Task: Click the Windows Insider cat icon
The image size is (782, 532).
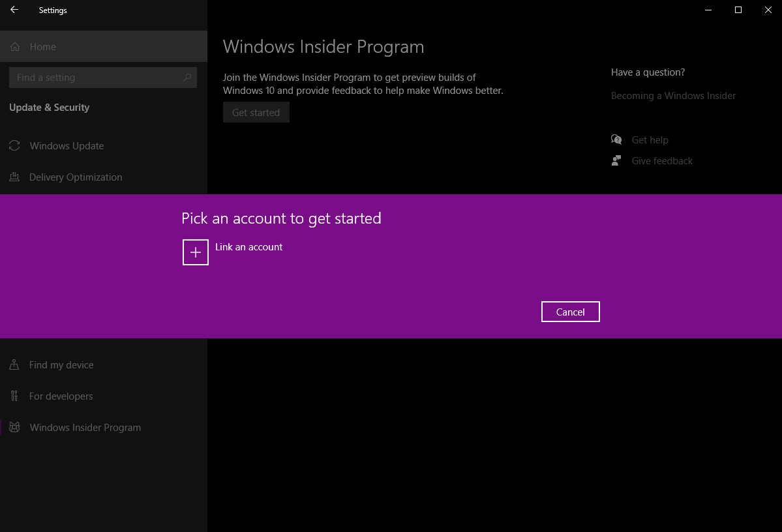Action: point(14,427)
